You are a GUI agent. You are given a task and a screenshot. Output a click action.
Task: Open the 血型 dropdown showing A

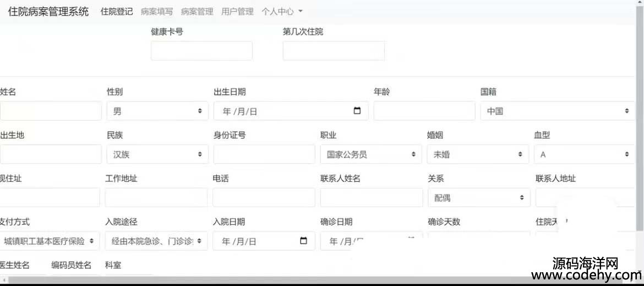tap(584, 154)
